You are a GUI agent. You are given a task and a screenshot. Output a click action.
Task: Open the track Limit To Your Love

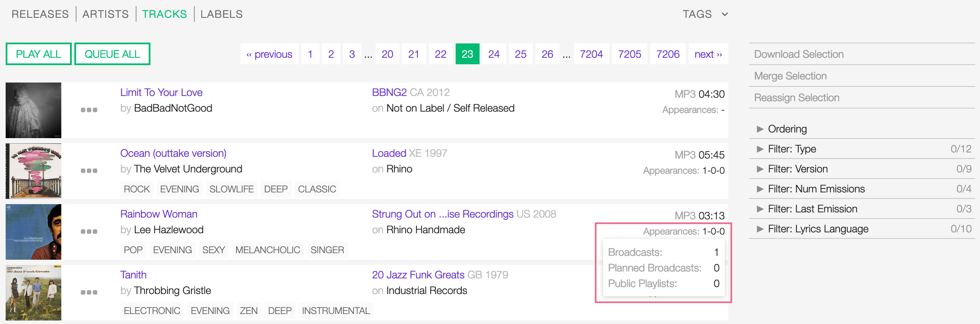click(161, 93)
